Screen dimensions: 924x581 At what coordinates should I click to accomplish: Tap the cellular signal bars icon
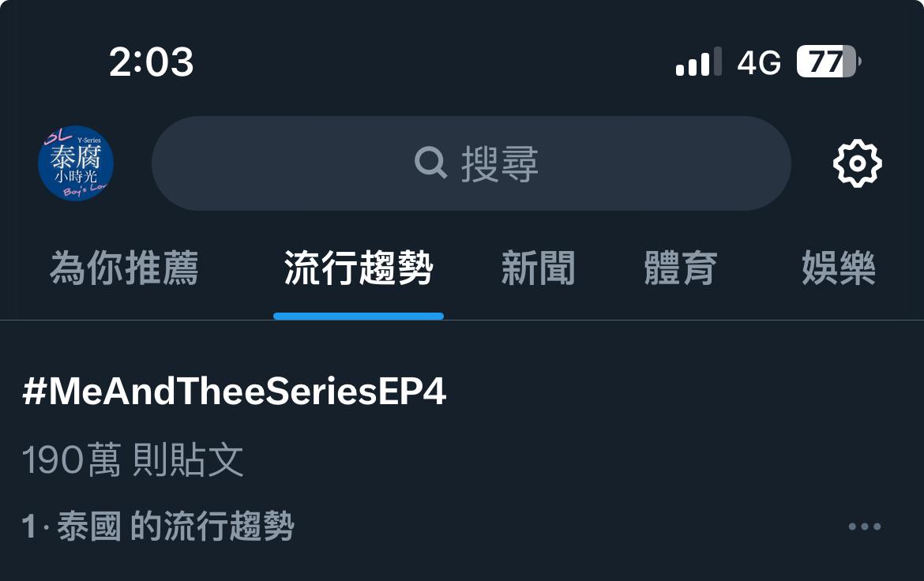pos(698,62)
